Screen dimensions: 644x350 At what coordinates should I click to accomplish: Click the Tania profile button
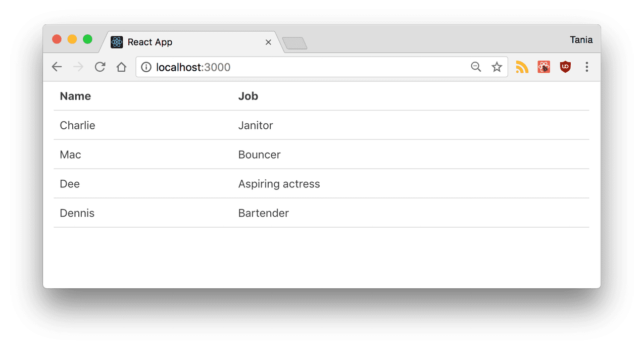click(x=581, y=40)
